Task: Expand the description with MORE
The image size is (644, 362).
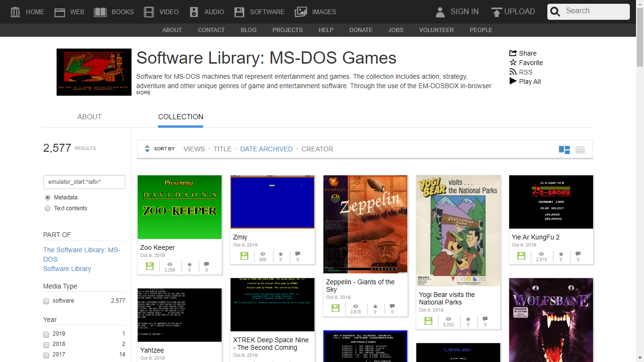Action: 143,93
